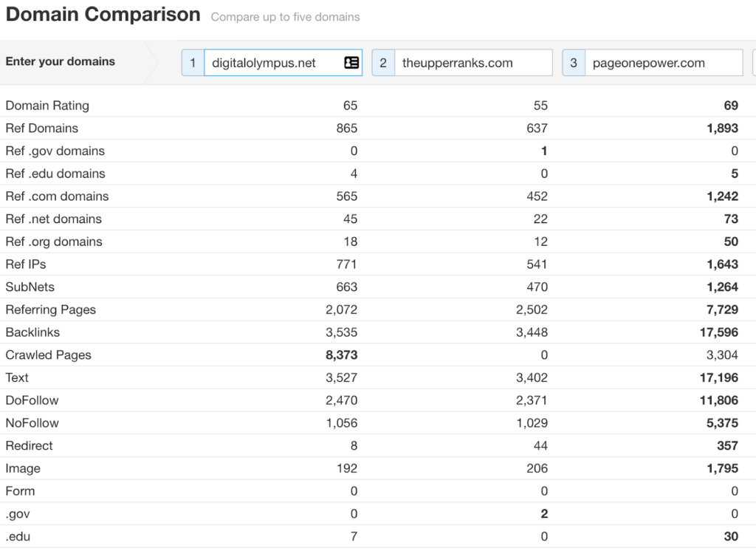Click the Domain Rating value 55
The image size is (756, 557).
[540, 106]
